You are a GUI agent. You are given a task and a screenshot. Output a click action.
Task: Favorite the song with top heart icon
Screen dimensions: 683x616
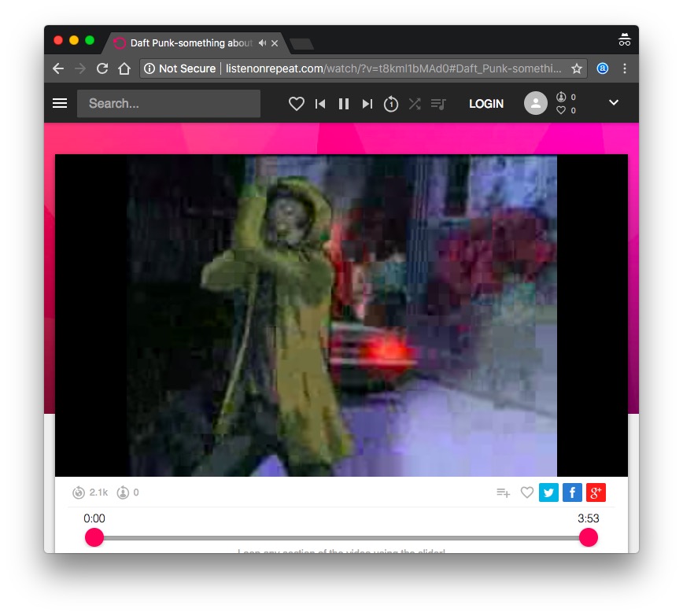pos(296,104)
